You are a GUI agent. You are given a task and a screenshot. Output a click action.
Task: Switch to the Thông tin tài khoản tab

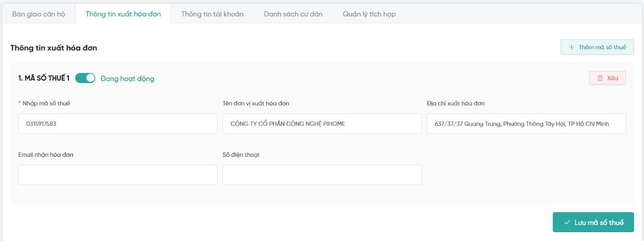(x=212, y=14)
